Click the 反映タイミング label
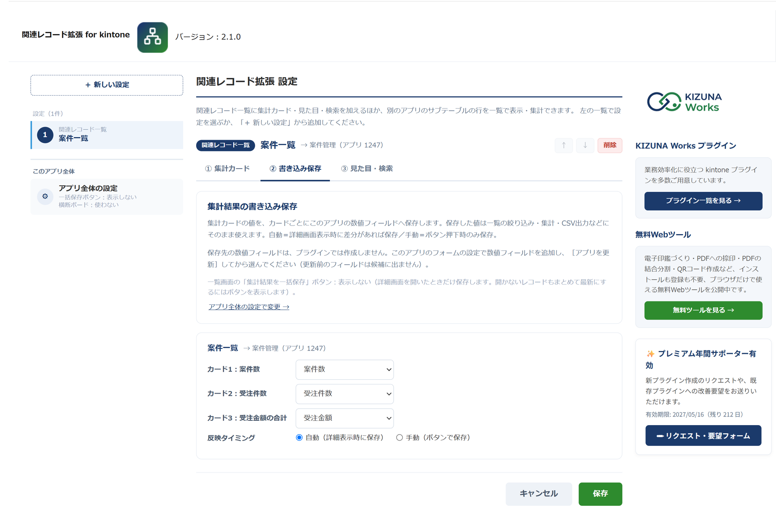 click(x=231, y=438)
